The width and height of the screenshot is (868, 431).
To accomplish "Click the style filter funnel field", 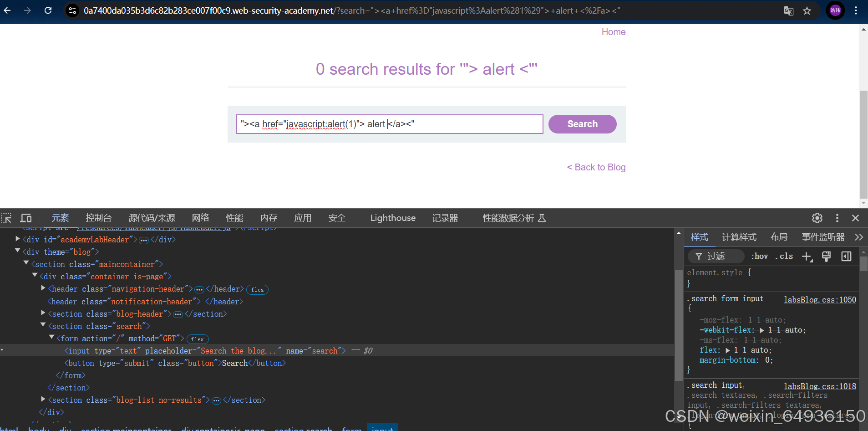I will tap(716, 257).
